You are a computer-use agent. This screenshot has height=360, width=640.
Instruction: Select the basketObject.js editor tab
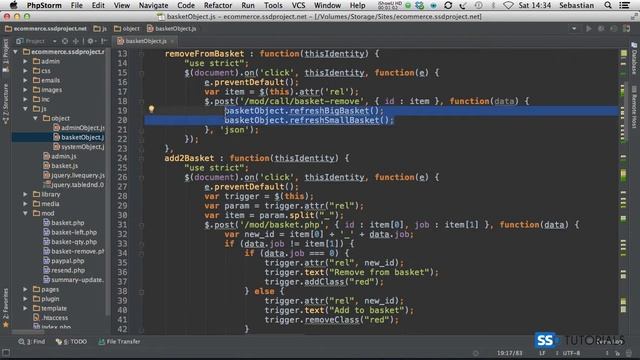pos(145,41)
